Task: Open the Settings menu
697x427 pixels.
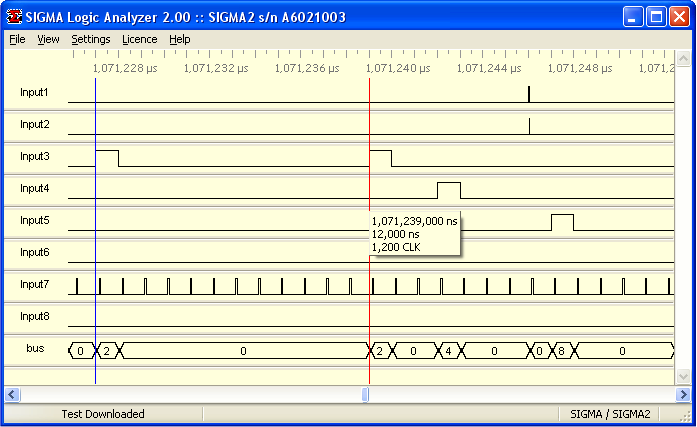Action: pos(91,39)
